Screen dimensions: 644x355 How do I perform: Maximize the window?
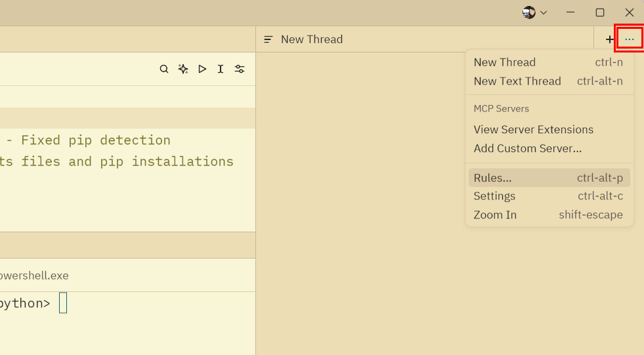pos(599,12)
